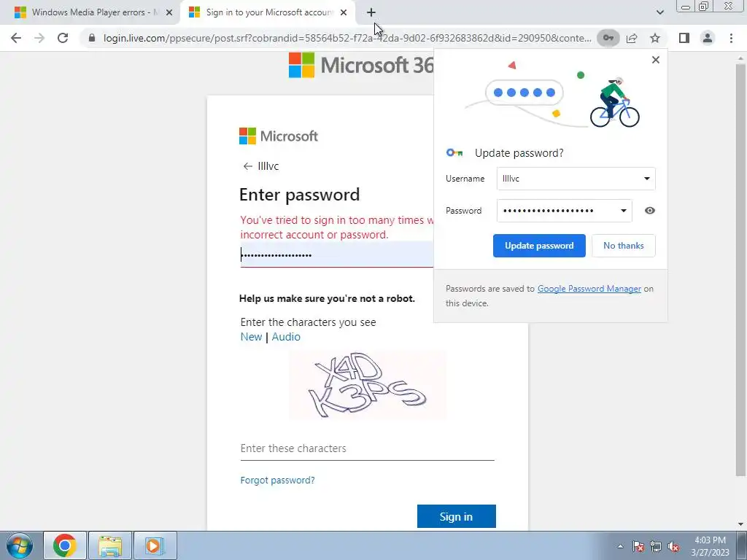This screenshot has height=560, width=747.
Task: Click the Update password? key icon
Action: point(454,153)
